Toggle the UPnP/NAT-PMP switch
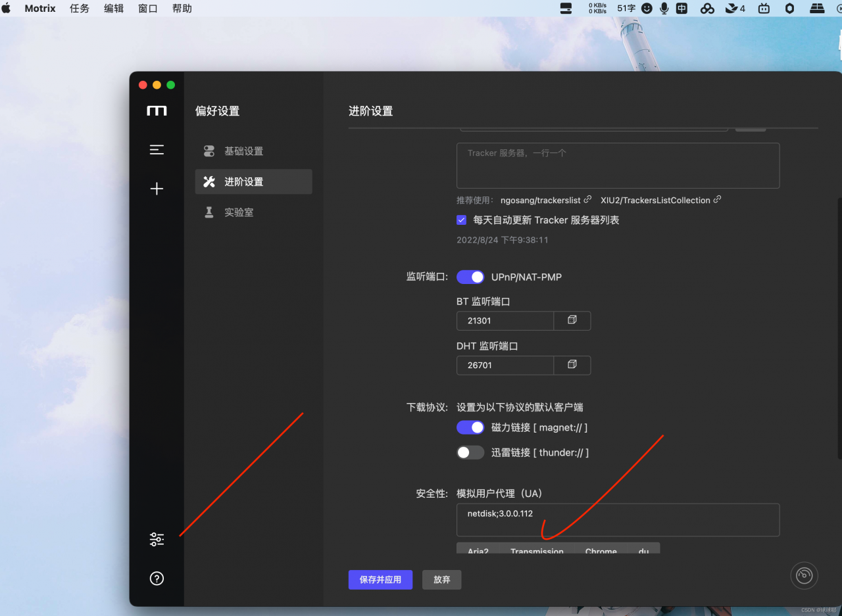Viewport: 842px width, 616px height. point(470,277)
